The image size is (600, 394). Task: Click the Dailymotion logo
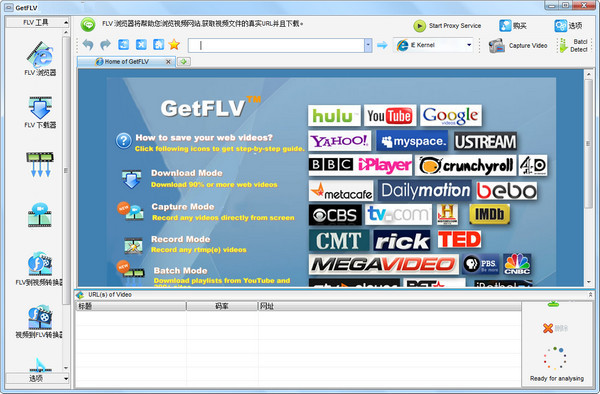point(425,190)
